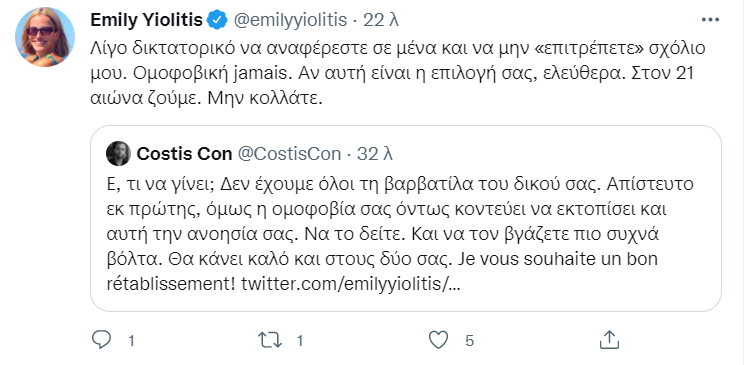Click the Costis Con name in quote

coord(184,154)
